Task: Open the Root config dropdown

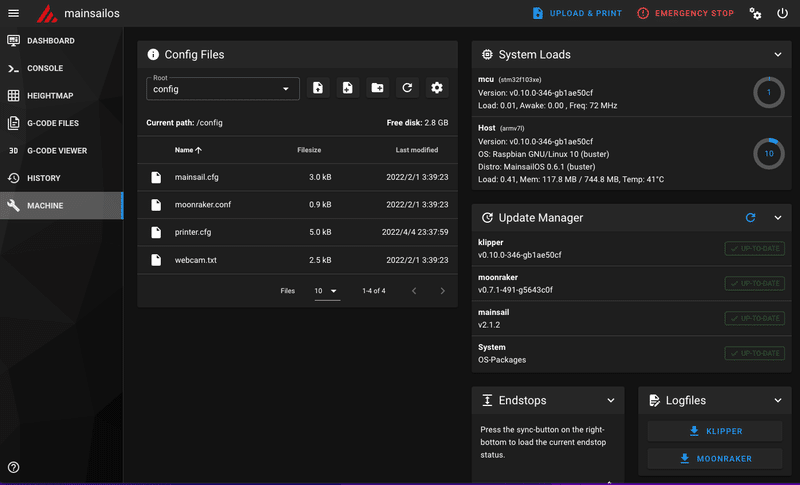Action: coord(222,88)
